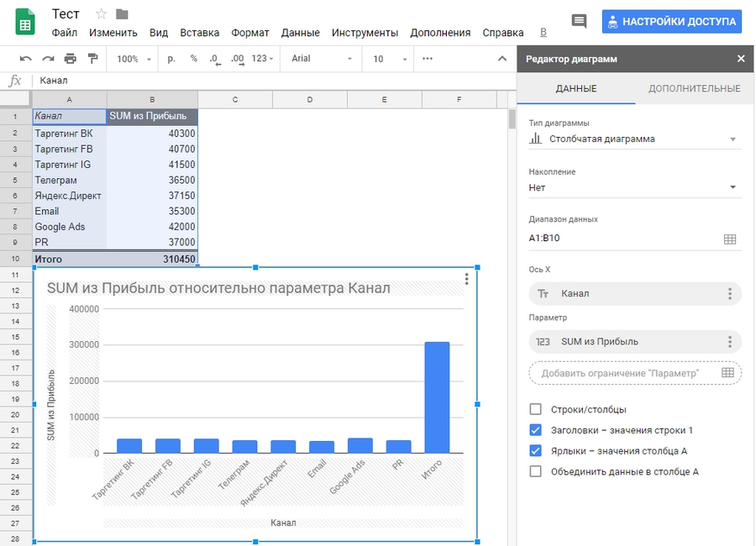Select the paint format roller icon
The width and height of the screenshot is (756, 546).
[x=92, y=59]
